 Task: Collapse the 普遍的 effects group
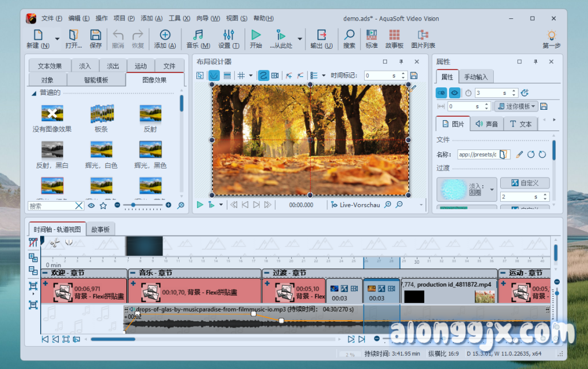(33, 93)
